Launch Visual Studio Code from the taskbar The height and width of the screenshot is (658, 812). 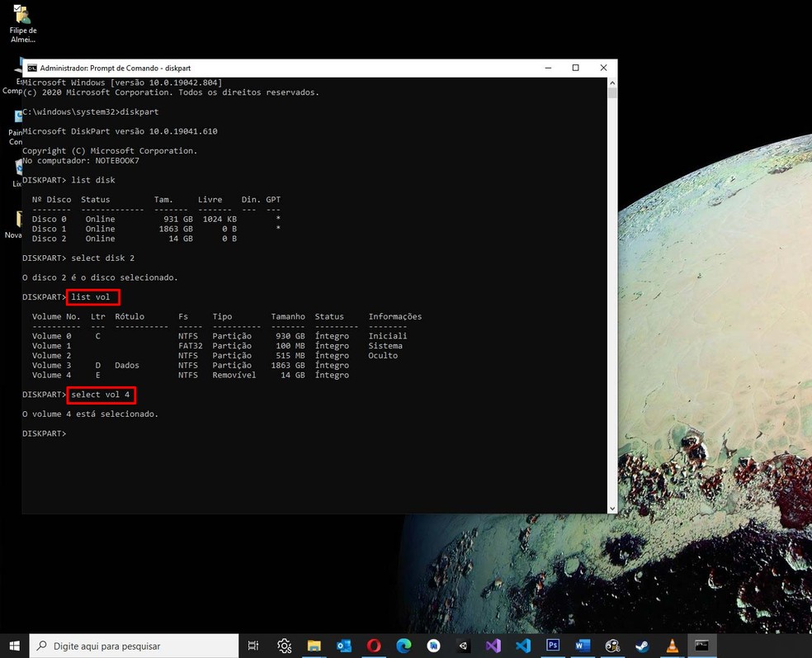pyautogui.click(x=523, y=646)
